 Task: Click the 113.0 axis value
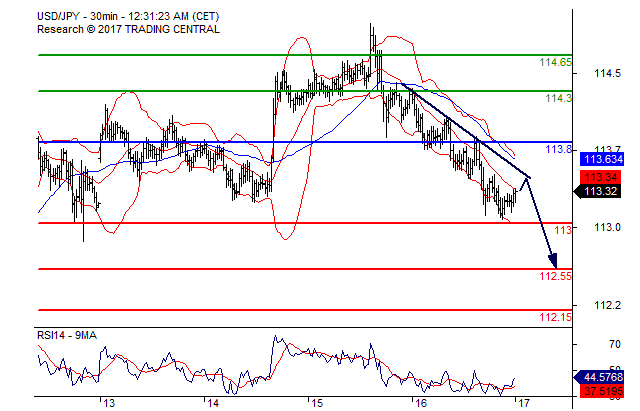(607, 227)
